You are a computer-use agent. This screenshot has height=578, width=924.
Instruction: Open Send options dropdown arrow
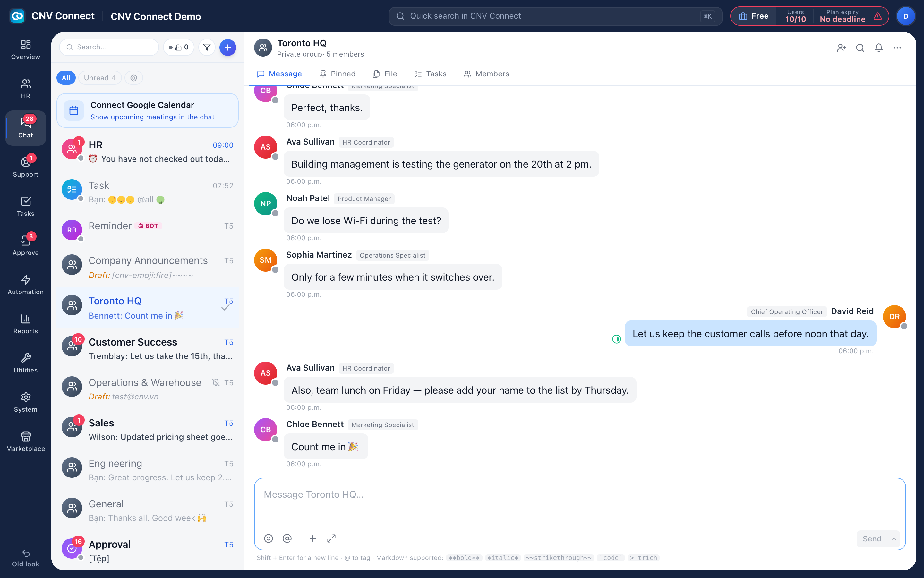point(894,539)
